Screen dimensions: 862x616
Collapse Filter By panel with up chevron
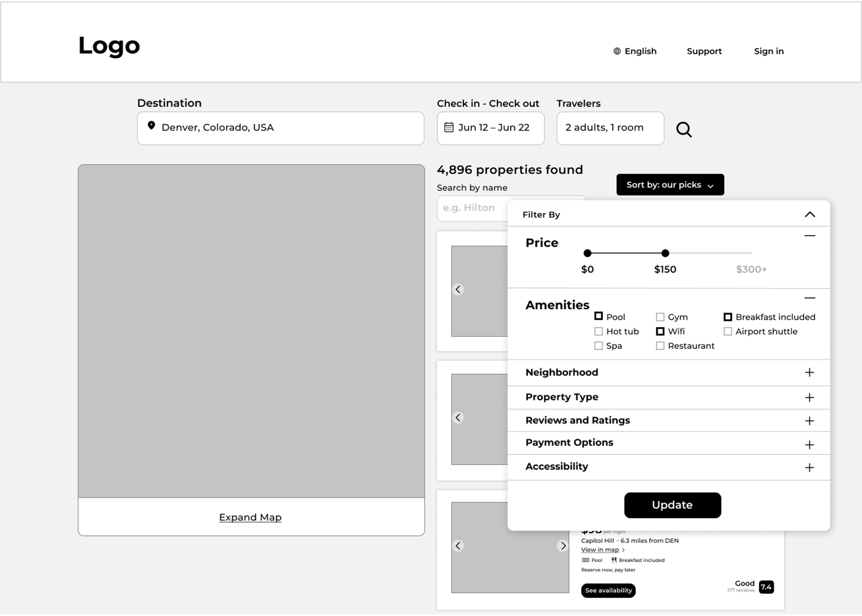810,215
